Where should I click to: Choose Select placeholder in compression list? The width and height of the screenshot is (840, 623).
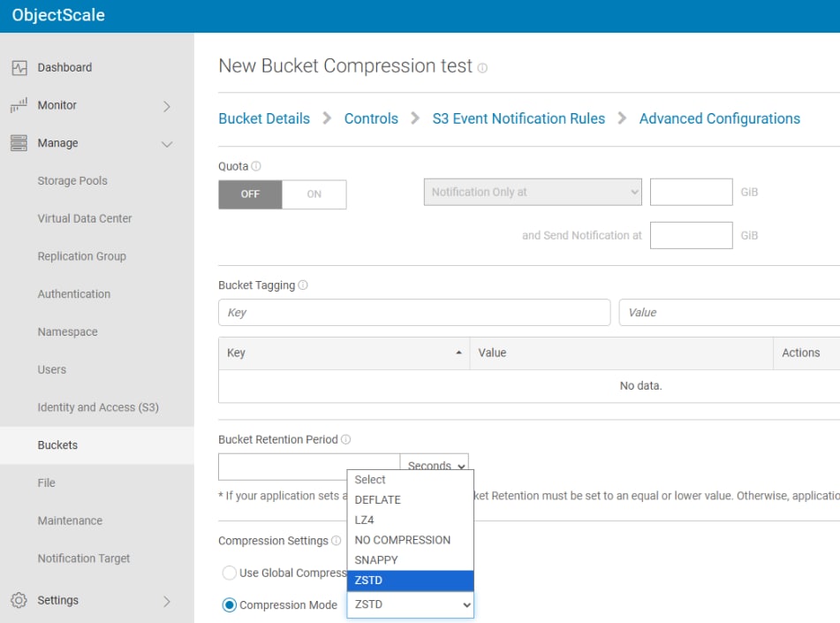(411, 479)
